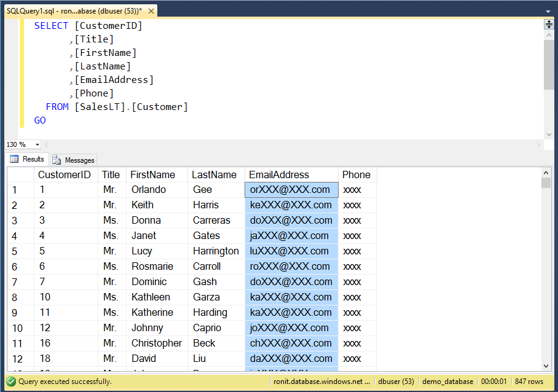Select the EmailAddress column header
The width and height of the screenshot is (558, 392).
coord(279,174)
